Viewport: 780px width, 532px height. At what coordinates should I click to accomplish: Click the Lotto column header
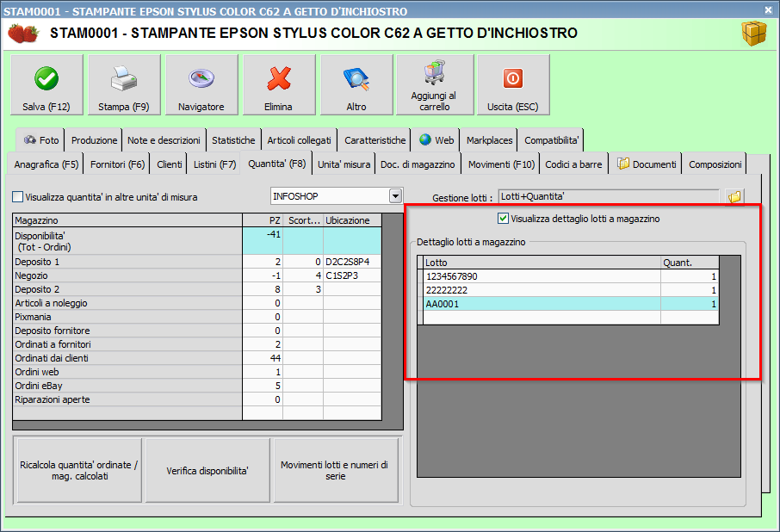542,263
